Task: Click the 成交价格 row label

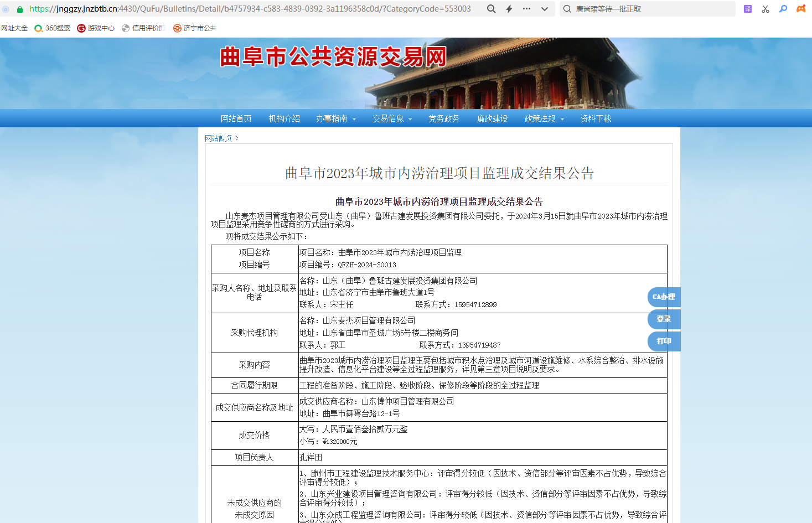Action: coord(254,436)
